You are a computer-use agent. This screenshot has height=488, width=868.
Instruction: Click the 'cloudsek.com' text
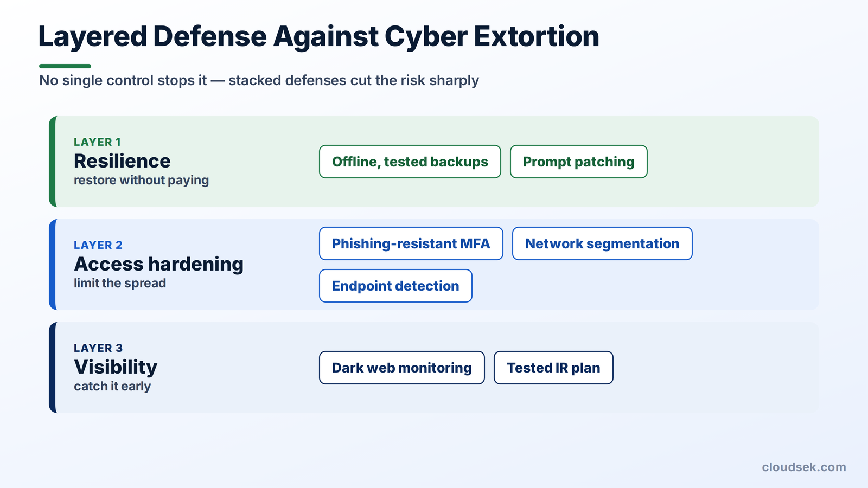coord(804,467)
